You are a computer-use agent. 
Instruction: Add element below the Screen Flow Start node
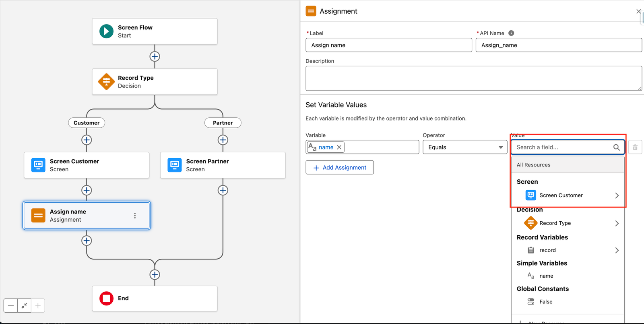(x=155, y=56)
